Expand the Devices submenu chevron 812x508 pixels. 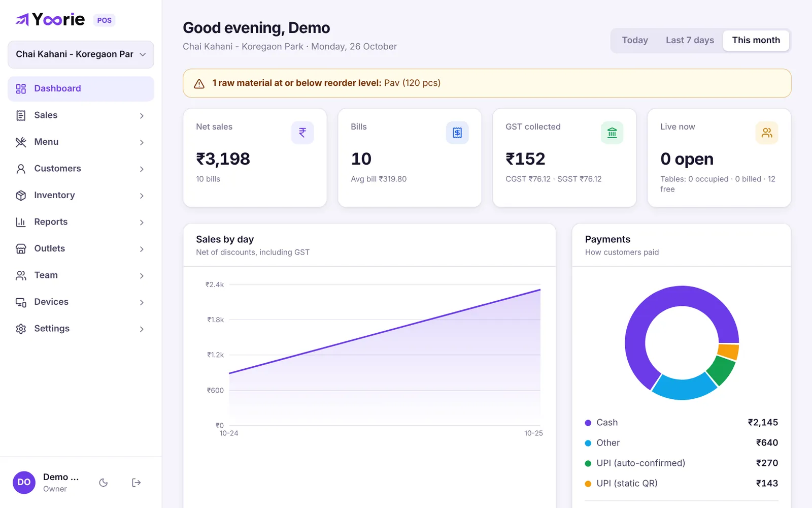pyautogui.click(x=142, y=302)
